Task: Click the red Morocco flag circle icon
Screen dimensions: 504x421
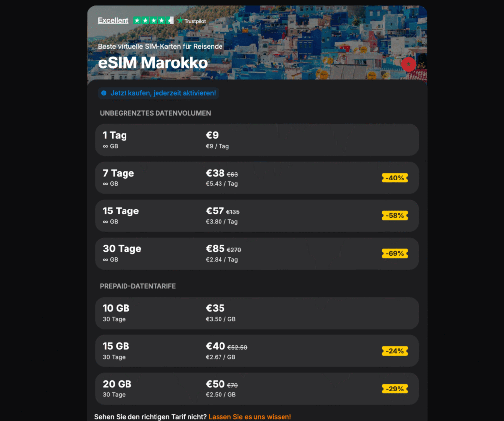Action: click(x=408, y=64)
